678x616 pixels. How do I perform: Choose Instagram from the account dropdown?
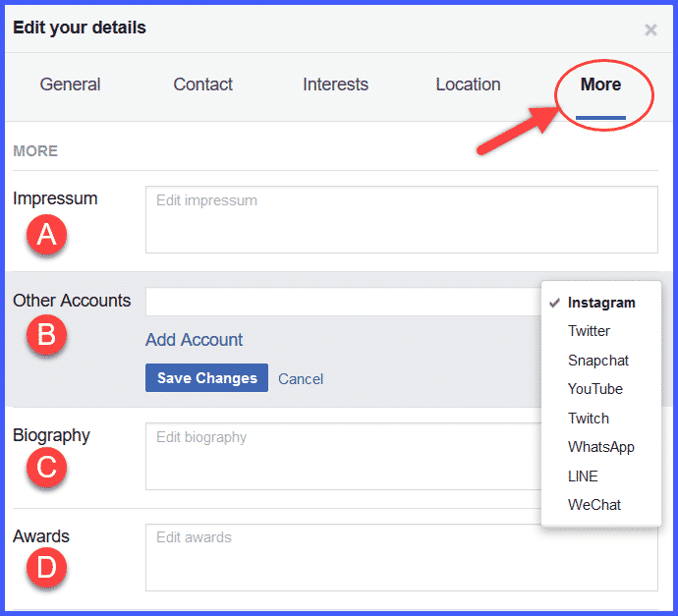pyautogui.click(x=601, y=303)
